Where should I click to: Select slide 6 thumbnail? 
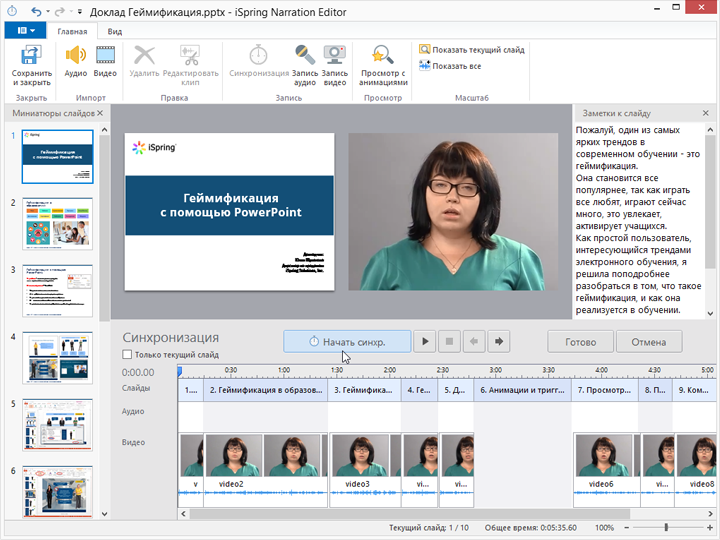pyautogui.click(x=57, y=492)
